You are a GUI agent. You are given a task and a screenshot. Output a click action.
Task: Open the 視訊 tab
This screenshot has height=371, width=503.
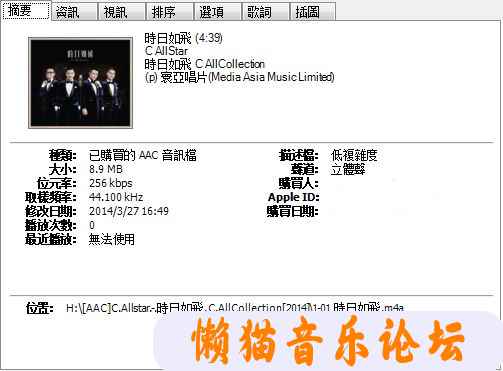(122, 12)
